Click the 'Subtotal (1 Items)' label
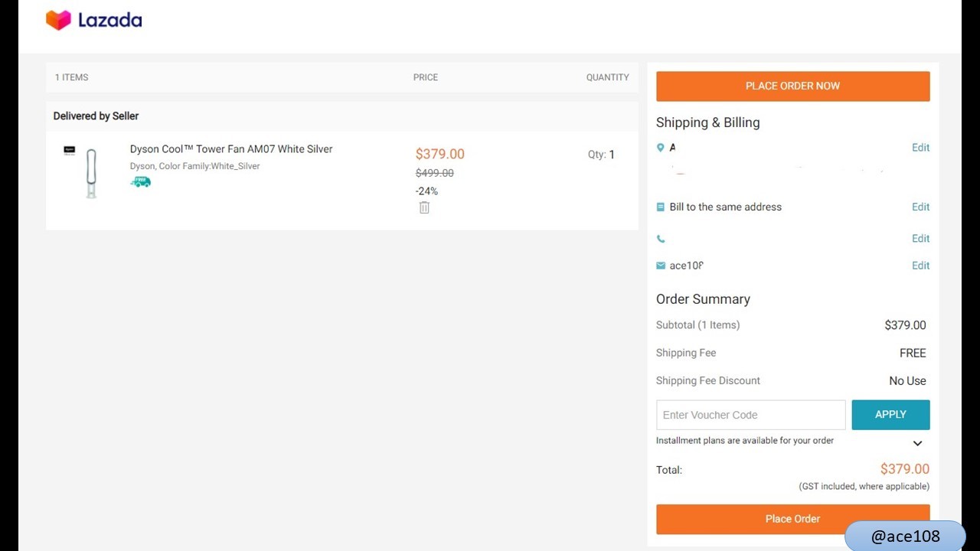Viewport: 980px width, 551px height. 698,325
